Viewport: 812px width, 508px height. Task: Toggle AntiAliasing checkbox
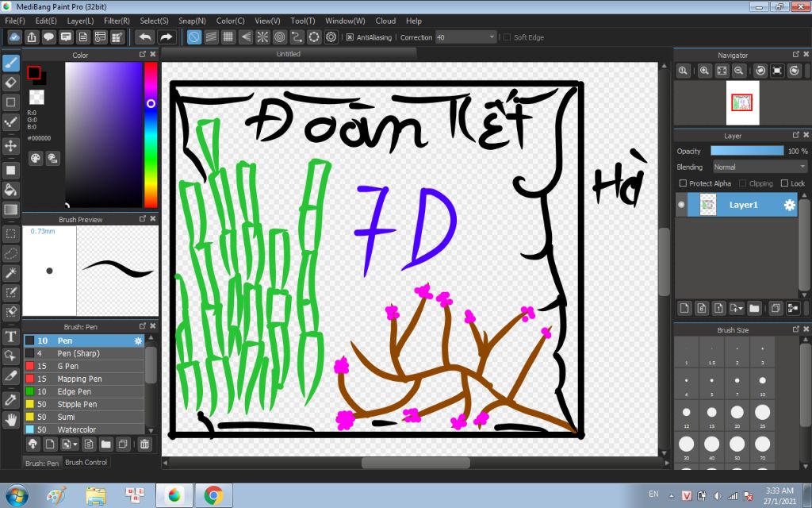pyautogui.click(x=350, y=37)
